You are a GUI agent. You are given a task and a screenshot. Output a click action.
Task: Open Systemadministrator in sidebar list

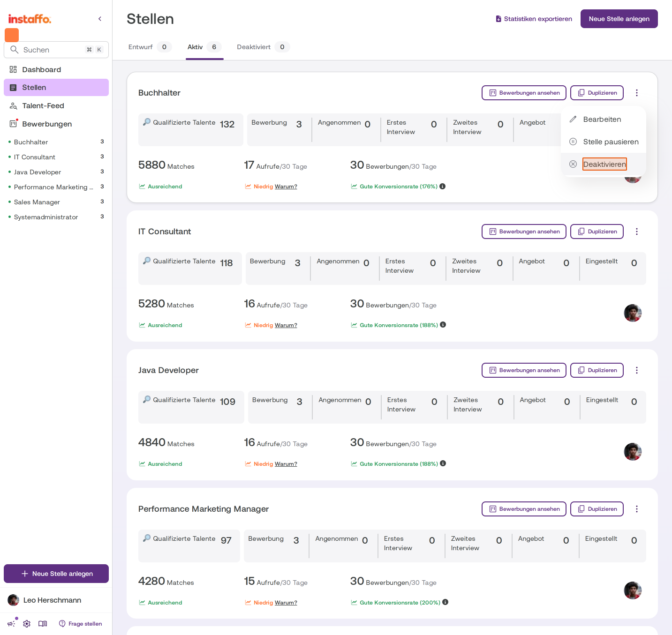(x=56, y=217)
